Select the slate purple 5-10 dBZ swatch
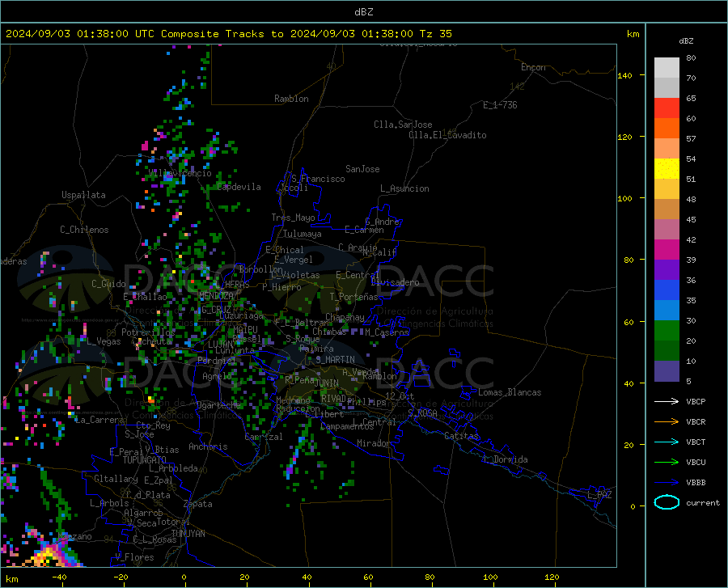This screenshot has width=728, height=588. [667, 371]
